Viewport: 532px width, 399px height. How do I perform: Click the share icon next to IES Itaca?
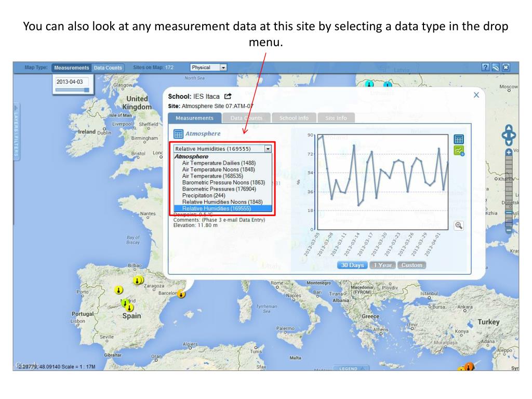coord(228,96)
